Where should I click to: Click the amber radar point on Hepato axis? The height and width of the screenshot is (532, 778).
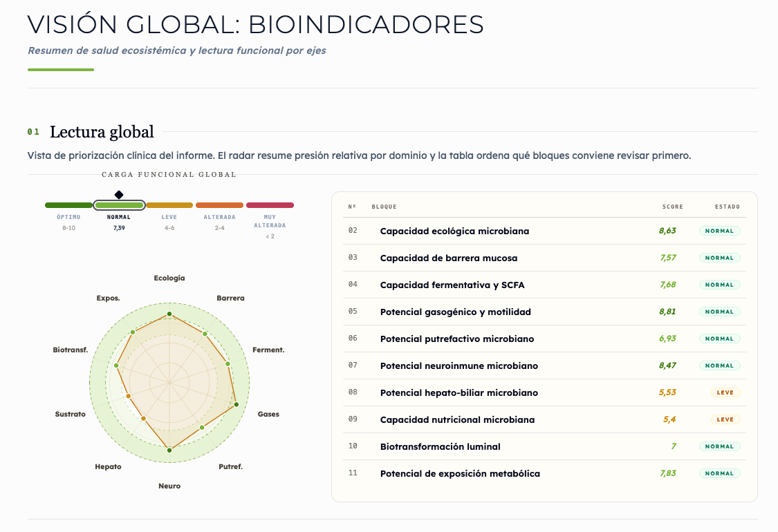point(144,419)
